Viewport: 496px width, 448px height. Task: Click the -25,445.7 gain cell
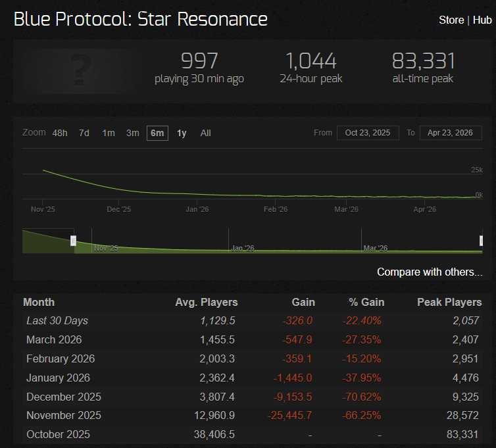pyautogui.click(x=289, y=415)
